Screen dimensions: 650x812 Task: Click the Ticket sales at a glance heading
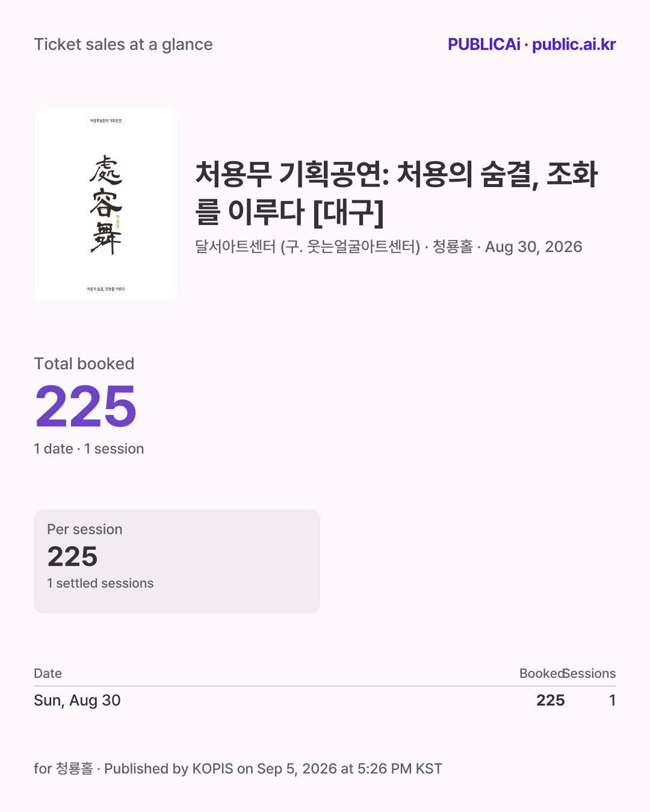123,45
